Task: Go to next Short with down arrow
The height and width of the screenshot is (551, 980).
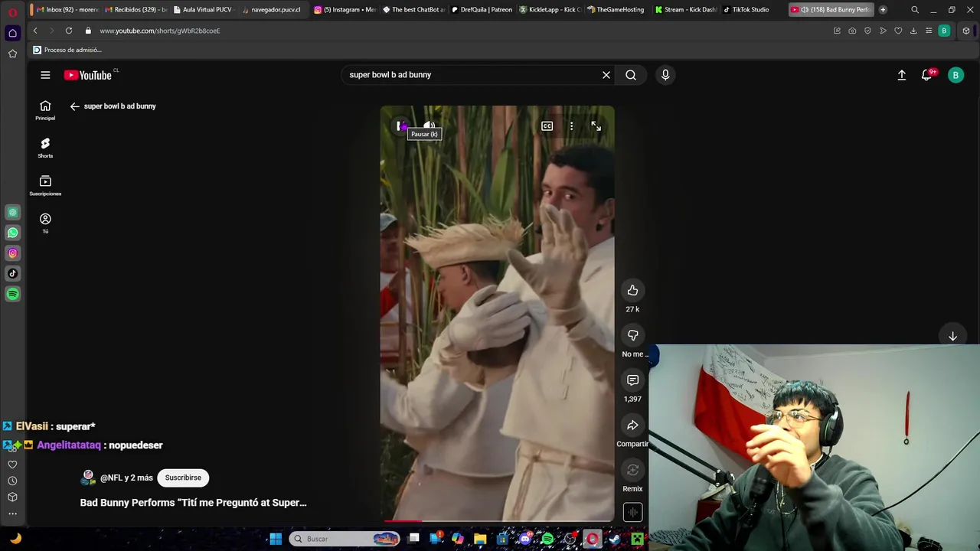Action: click(952, 337)
